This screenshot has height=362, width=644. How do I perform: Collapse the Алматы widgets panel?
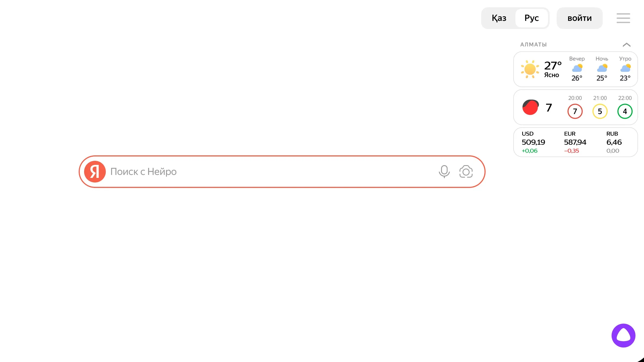[626, 45]
